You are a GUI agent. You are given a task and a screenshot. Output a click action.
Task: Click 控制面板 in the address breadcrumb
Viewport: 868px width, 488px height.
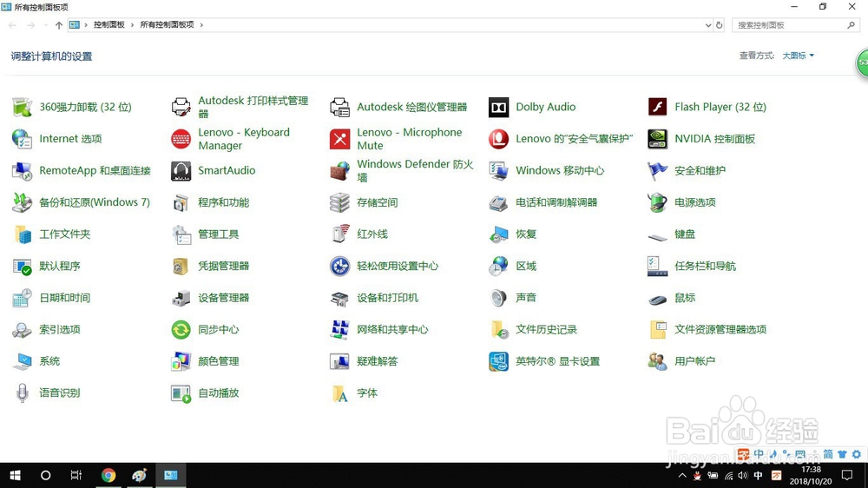[109, 25]
